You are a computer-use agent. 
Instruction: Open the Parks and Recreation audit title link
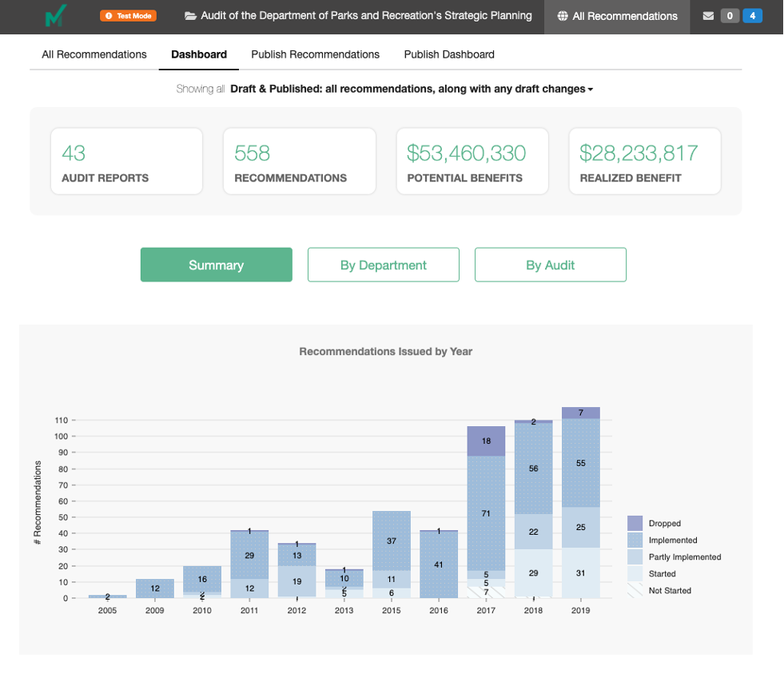point(366,16)
